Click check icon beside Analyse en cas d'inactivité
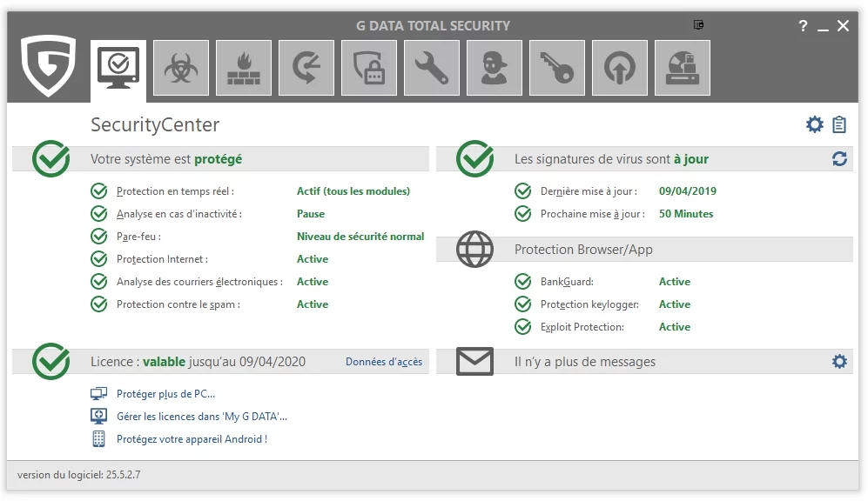This screenshot has height=501, width=868. pos(99,213)
